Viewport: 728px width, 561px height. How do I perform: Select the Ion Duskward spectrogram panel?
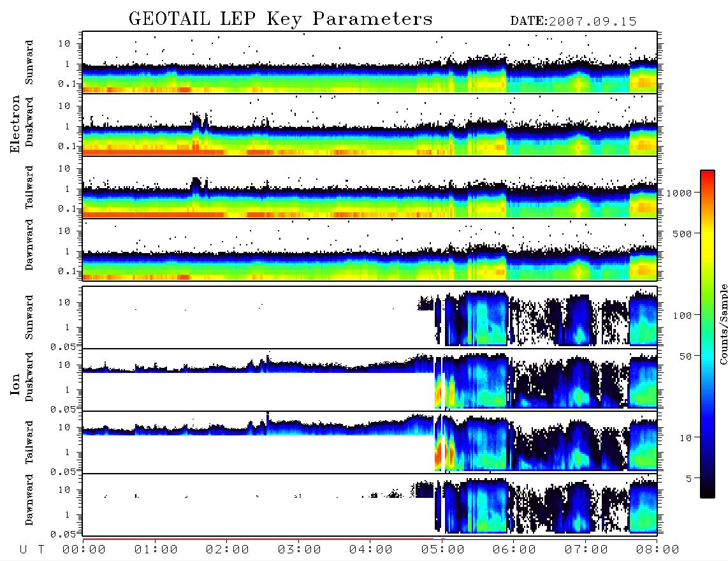(370, 380)
